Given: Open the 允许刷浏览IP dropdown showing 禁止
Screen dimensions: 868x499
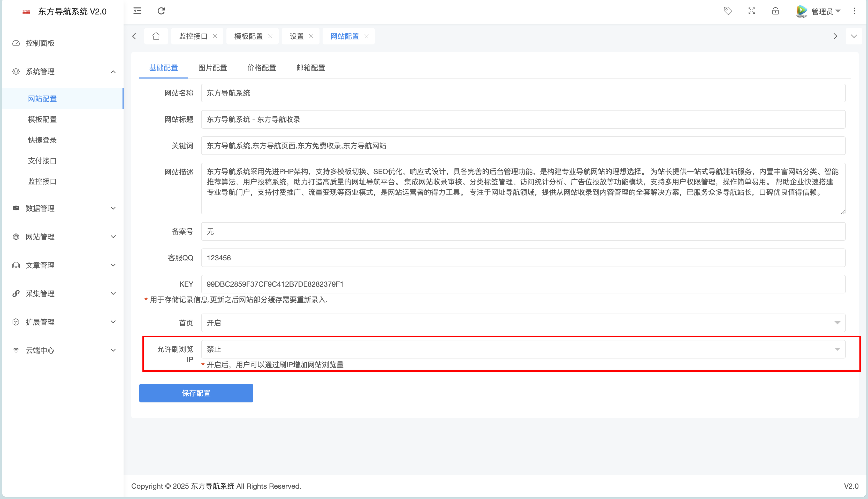Looking at the screenshot, I should (x=837, y=349).
